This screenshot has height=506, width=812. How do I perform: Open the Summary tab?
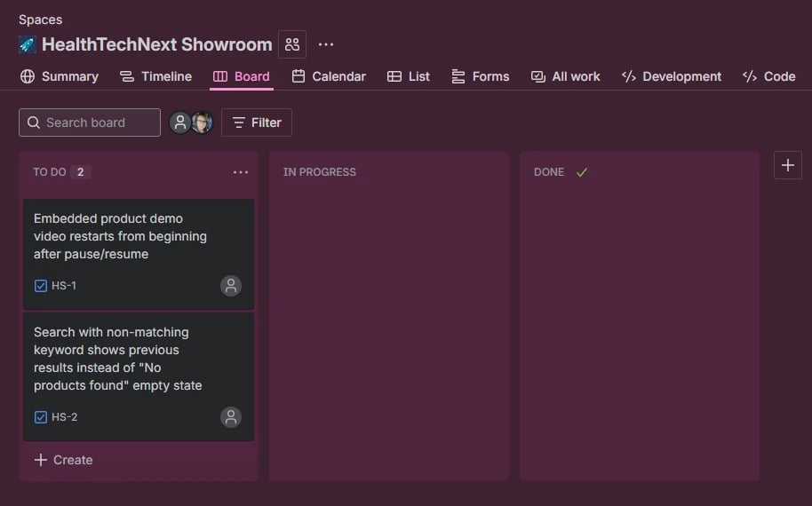click(59, 76)
